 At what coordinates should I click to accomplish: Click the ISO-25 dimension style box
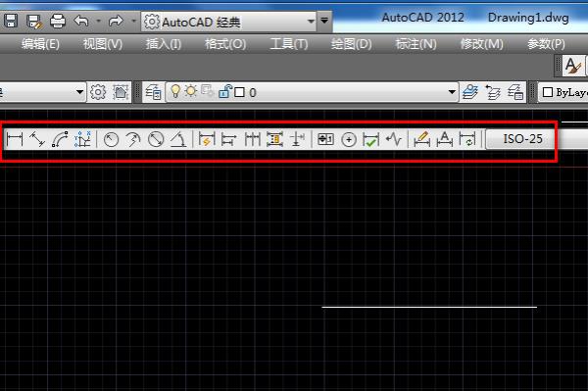[522, 139]
